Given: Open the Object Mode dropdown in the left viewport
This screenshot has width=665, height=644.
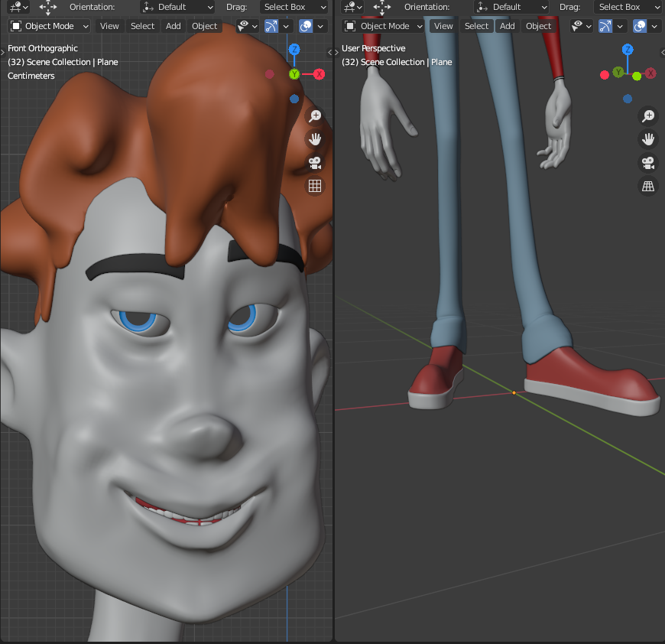Looking at the screenshot, I should click(x=48, y=25).
